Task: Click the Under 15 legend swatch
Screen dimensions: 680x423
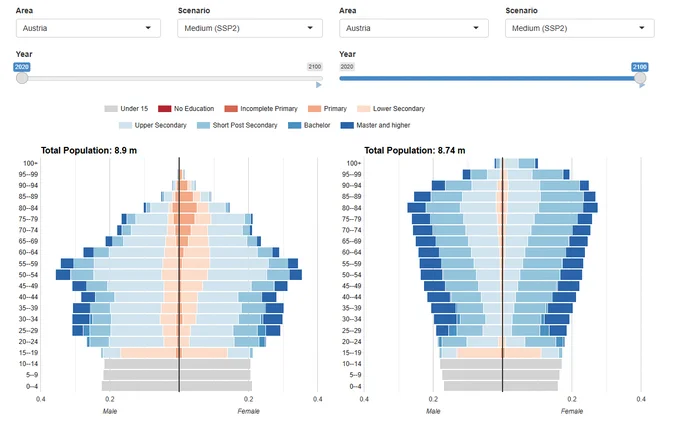Action: 111,108
